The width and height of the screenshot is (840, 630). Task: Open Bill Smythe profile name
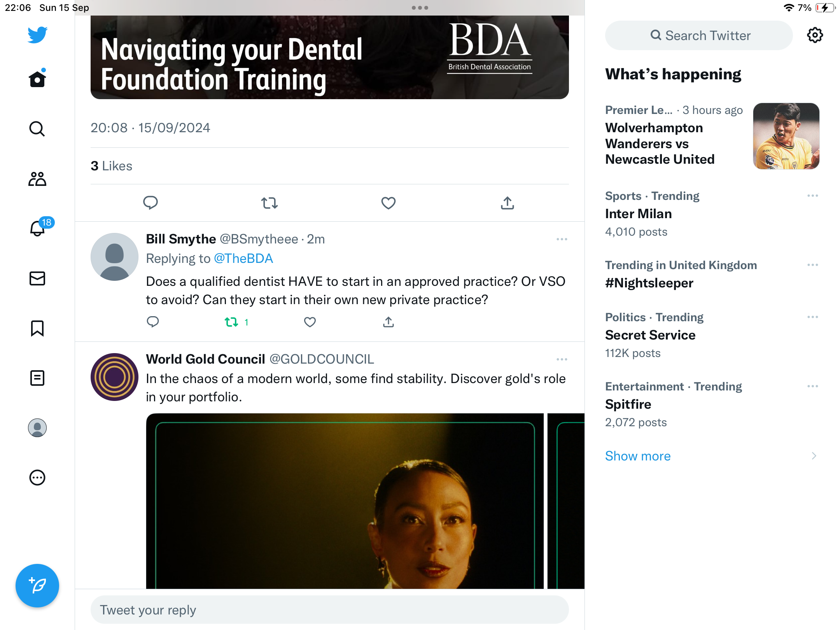pyautogui.click(x=181, y=239)
